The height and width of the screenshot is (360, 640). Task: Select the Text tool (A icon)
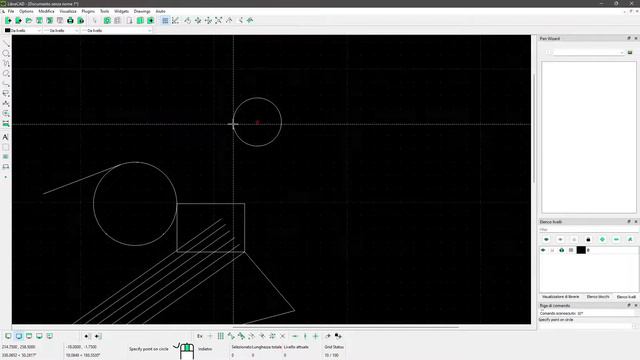click(x=6, y=137)
